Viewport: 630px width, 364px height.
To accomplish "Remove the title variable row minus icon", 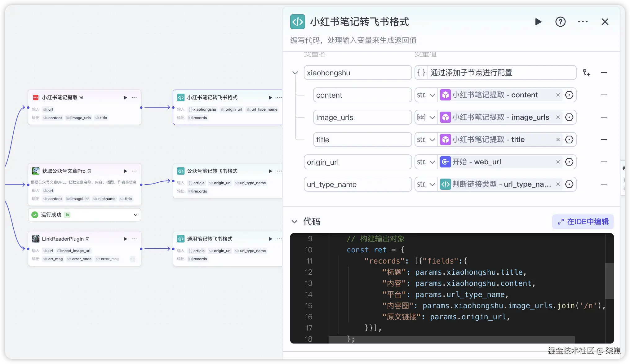I will (x=604, y=140).
